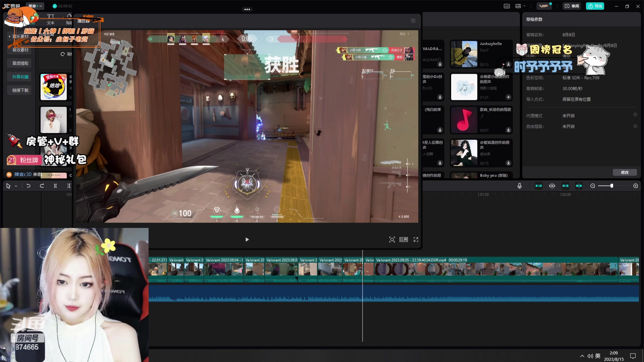Open the player panel hamburger menu
The image size is (644, 362).
(413, 21)
